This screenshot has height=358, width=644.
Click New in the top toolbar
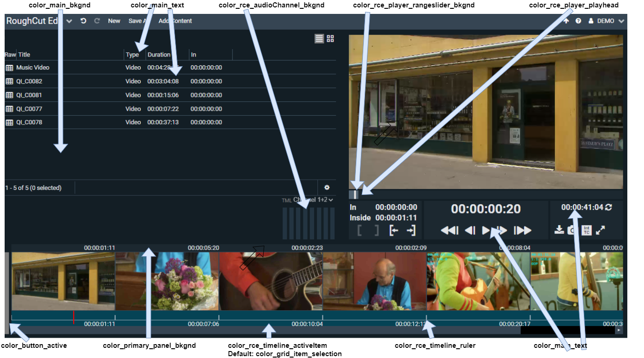coord(114,21)
